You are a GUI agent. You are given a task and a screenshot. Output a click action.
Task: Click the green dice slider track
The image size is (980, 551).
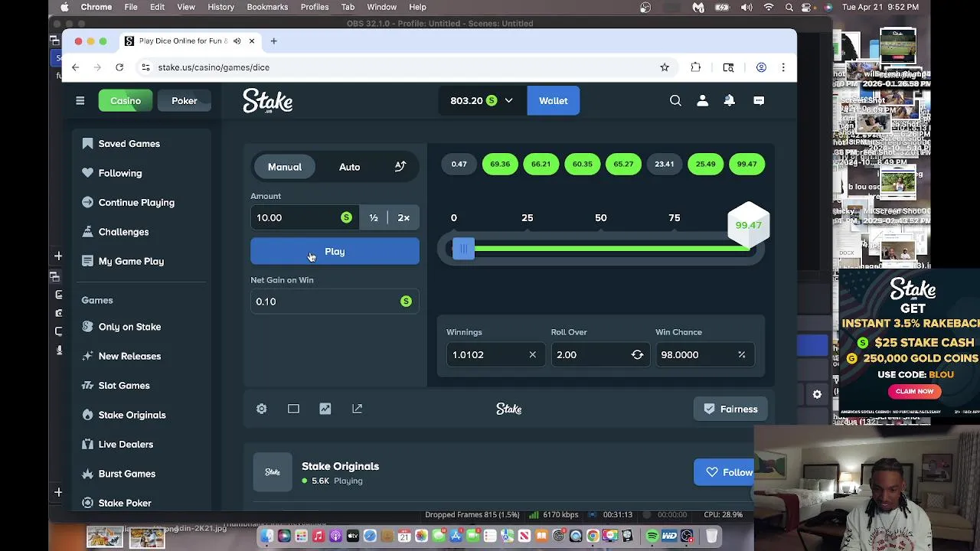click(612, 249)
